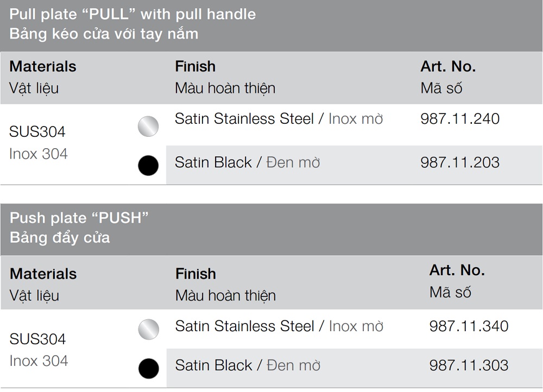Screen dimensions: 543x392
Task: Select the black swatch in the push plate table
Action: (148, 369)
